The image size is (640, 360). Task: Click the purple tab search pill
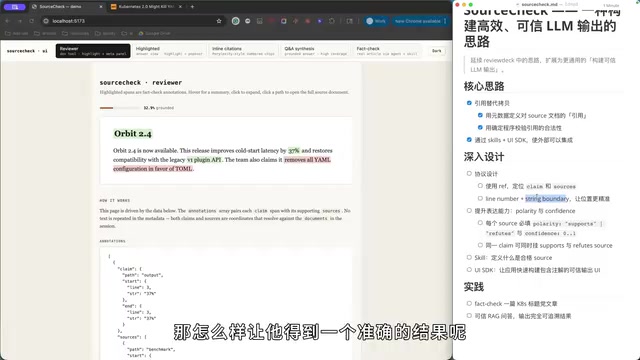click(x=15, y=7)
